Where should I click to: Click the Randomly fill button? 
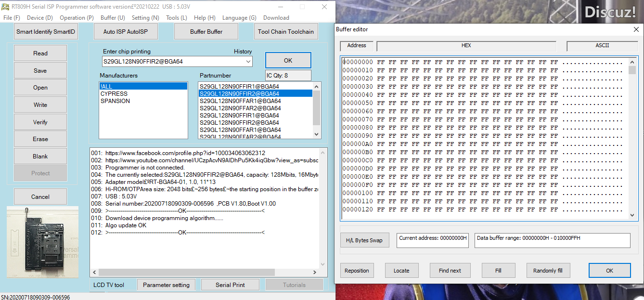pos(548,271)
